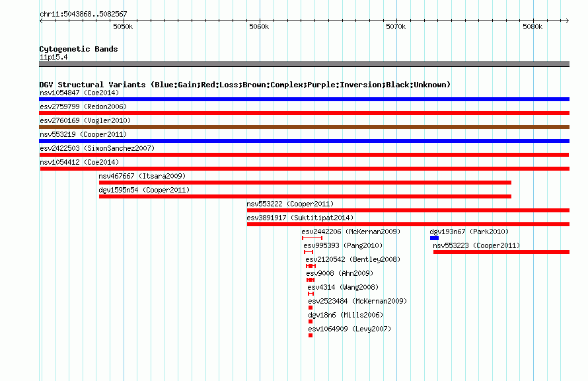
Task: Open dgv1595n54 (Cooper2011) variant label
Action: pyautogui.click(x=145, y=190)
